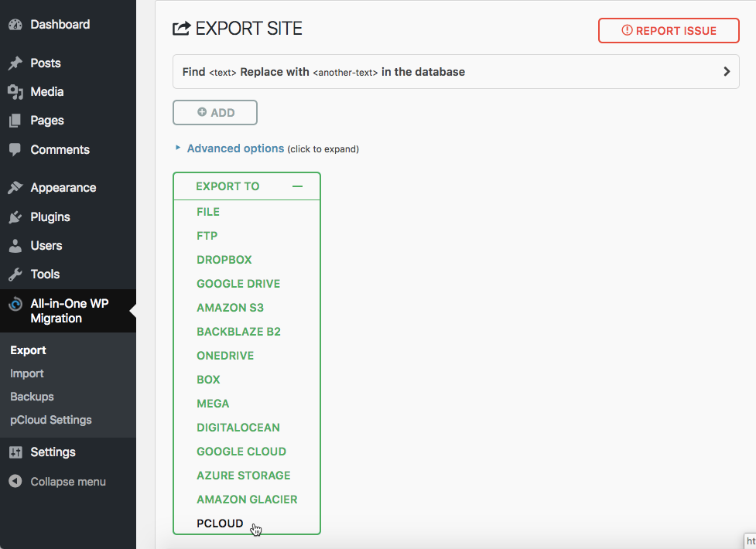Image resolution: width=756 pixels, height=549 pixels.
Task: Click the Posts pushpin icon
Action: pos(15,63)
